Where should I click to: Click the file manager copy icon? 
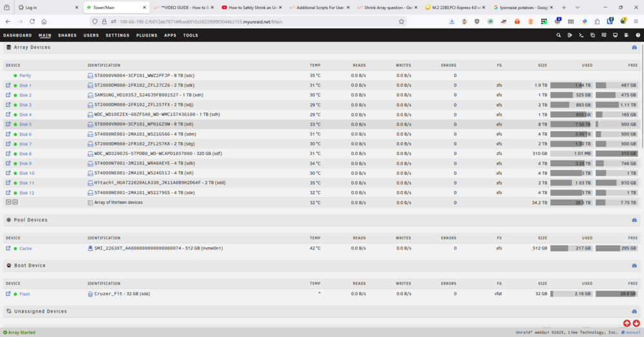tap(592, 35)
